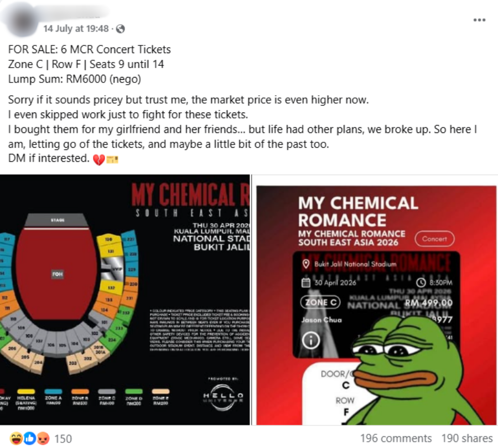Click the laughing reaction emoji icon
The width and height of the screenshot is (498, 448).
(x=16, y=439)
